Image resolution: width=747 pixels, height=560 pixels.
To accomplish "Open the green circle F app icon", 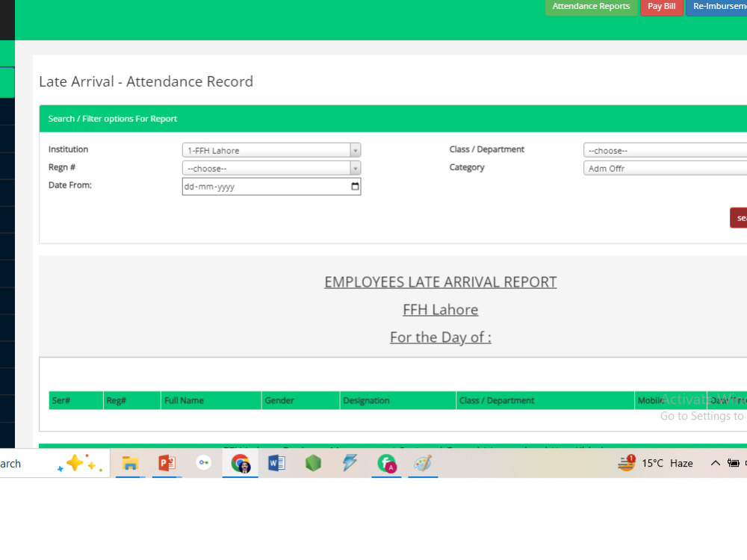I will click(x=386, y=463).
